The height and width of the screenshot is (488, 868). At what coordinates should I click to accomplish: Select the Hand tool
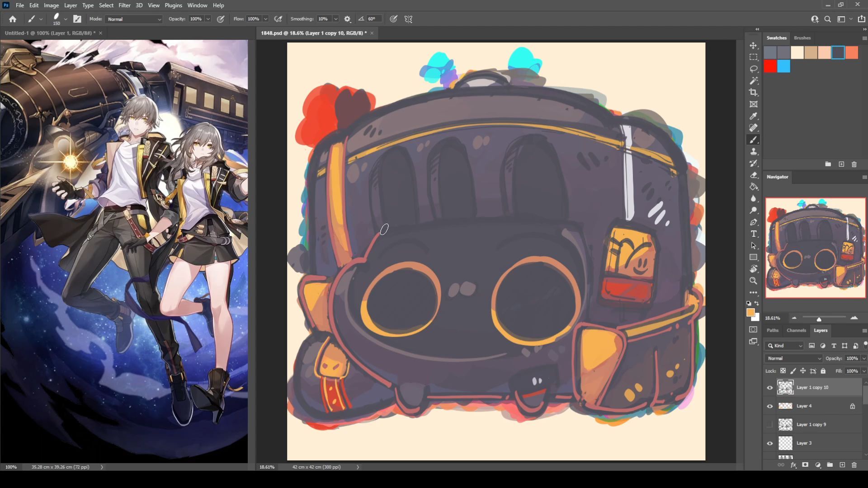[753, 269]
